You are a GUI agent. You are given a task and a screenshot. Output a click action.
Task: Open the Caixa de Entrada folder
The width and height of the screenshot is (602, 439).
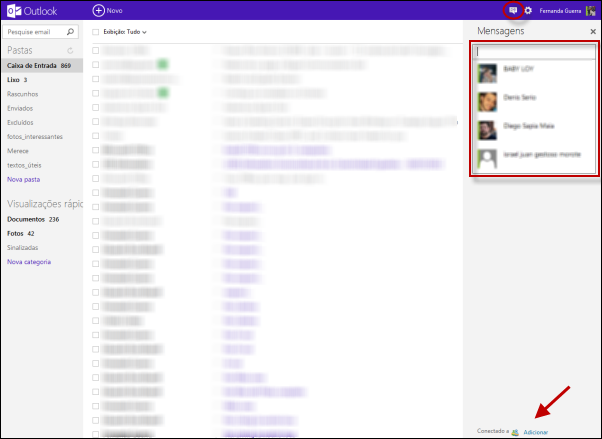point(32,65)
